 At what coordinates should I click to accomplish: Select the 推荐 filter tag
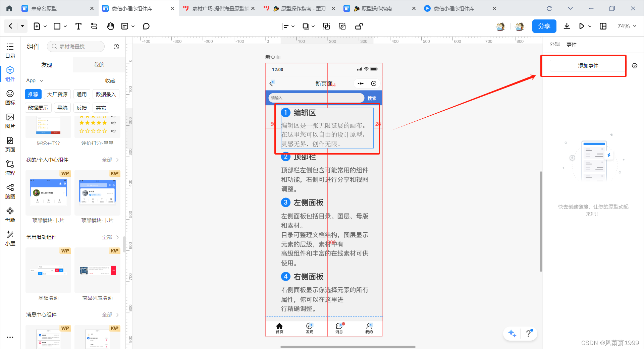(x=33, y=95)
